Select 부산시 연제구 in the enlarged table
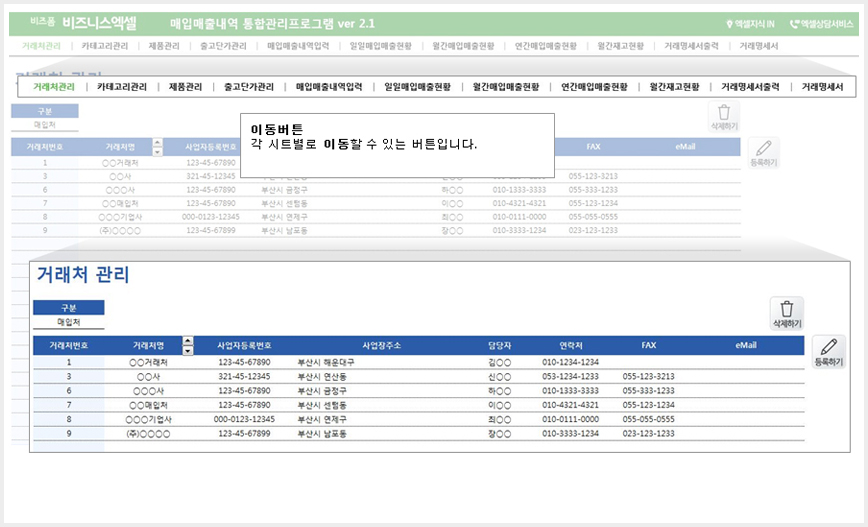This screenshot has height=527, width=868. [x=322, y=420]
